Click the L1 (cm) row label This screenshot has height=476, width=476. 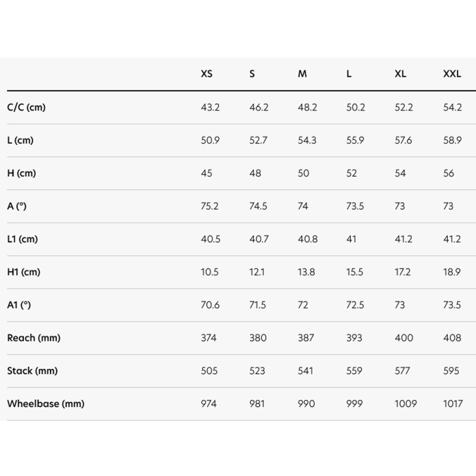24,239
